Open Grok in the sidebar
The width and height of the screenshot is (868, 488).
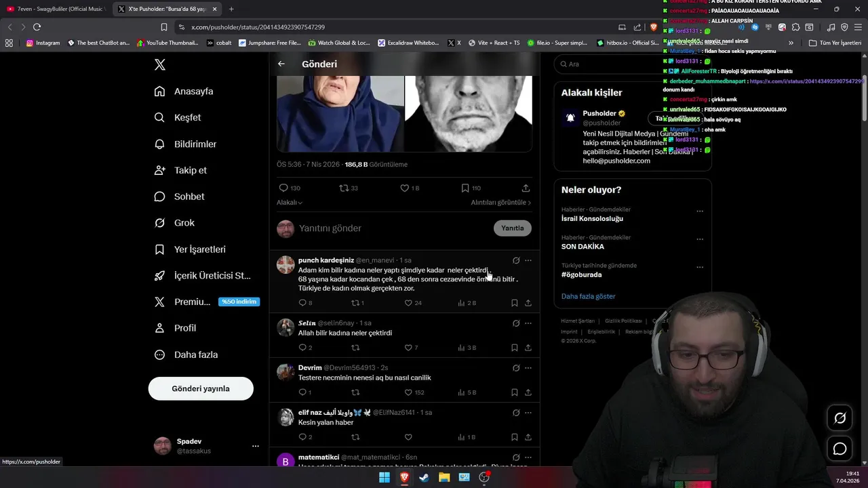tap(174, 223)
